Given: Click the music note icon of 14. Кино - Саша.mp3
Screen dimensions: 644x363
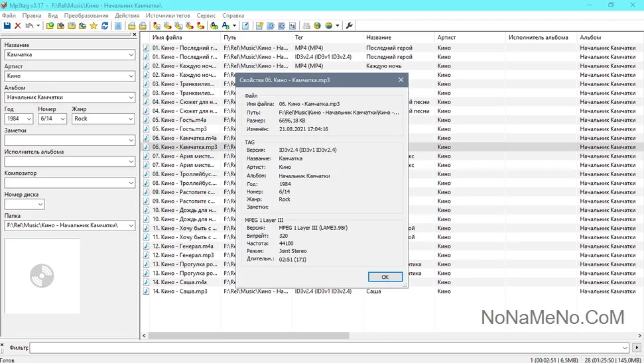Looking at the screenshot, I should pos(147,291).
